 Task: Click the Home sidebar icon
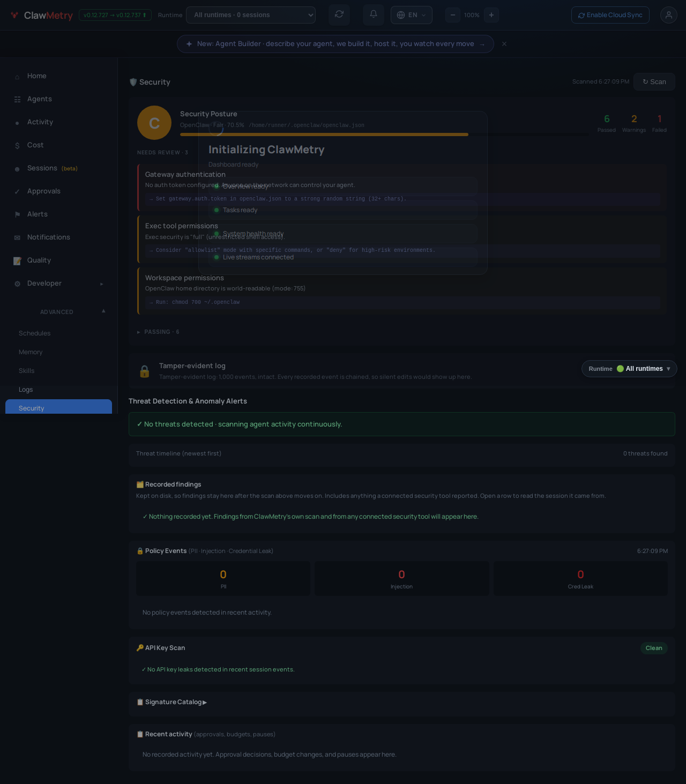pyautogui.click(x=17, y=77)
